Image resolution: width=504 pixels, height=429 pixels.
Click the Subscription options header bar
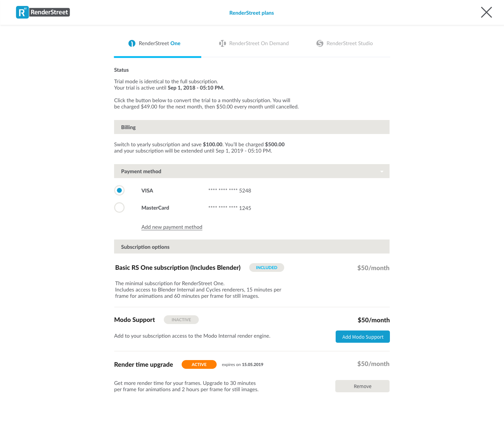252,247
